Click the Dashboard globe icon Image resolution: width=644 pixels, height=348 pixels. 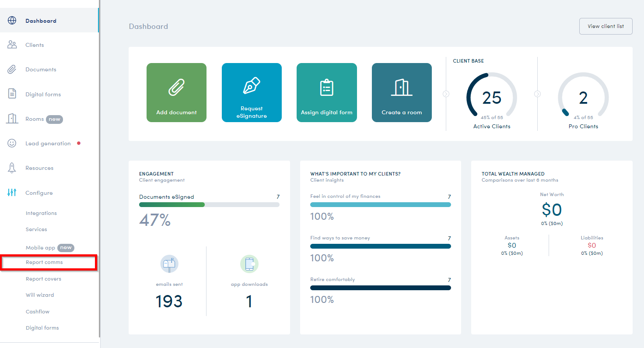[12, 21]
